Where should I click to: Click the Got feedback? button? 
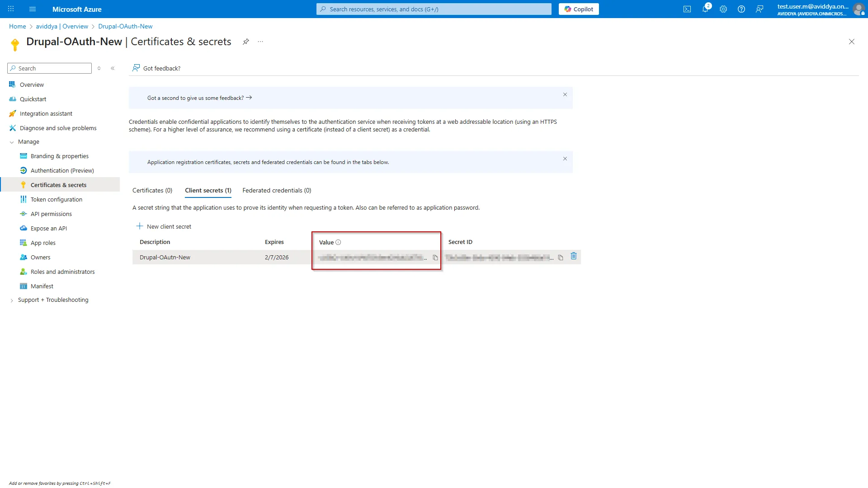tap(156, 68)
